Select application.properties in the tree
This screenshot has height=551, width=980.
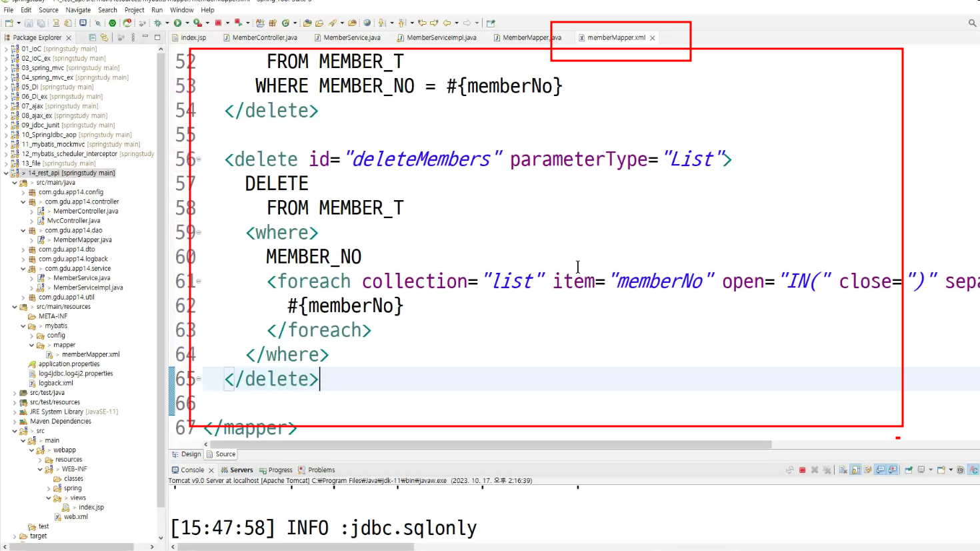(69, 364)
